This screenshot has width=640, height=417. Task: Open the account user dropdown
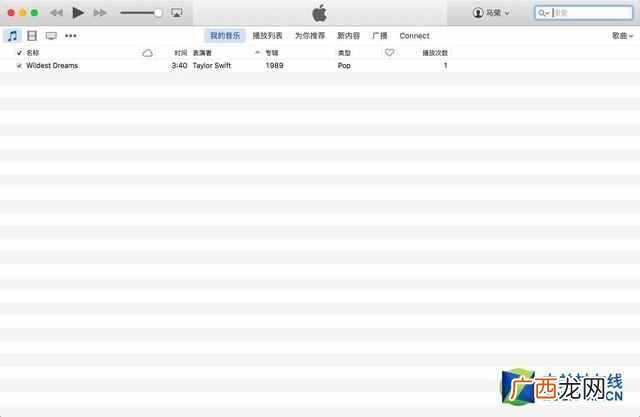(x=491, y=13)
